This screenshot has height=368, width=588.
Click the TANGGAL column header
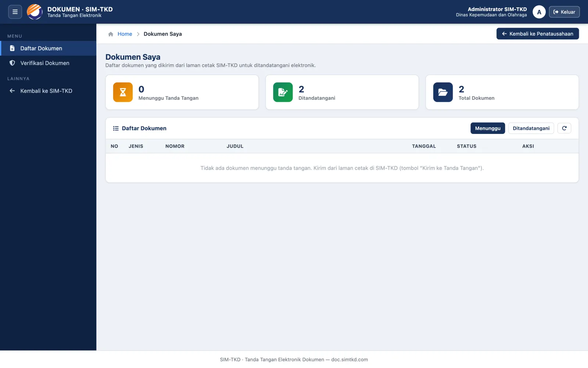424,146
